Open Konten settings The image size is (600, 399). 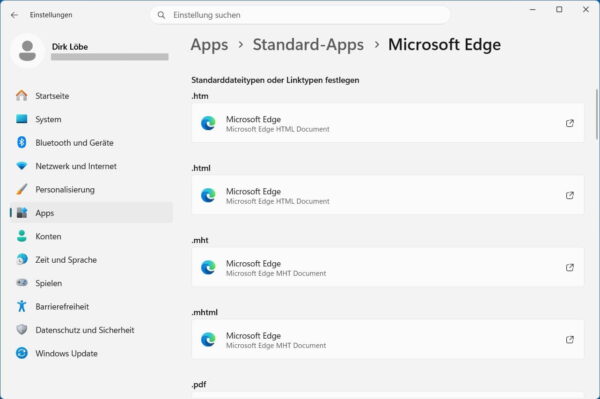[x=91, y=236]
